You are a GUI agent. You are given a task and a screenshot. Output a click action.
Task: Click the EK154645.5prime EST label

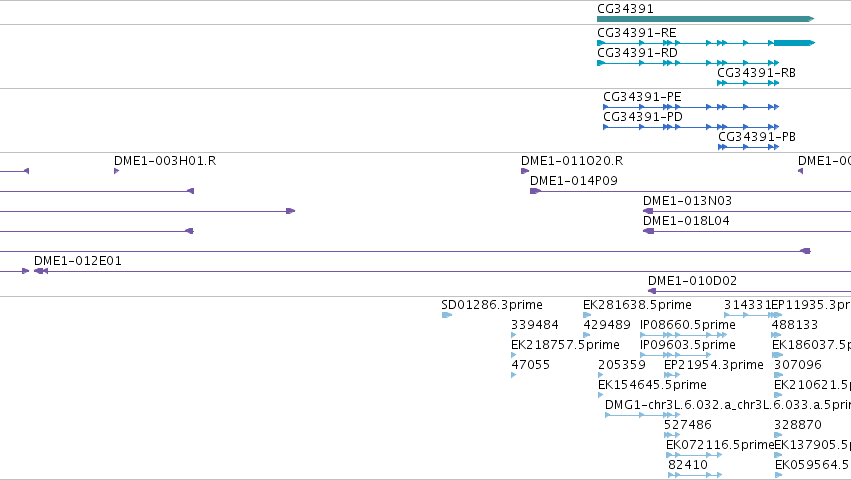652,385
